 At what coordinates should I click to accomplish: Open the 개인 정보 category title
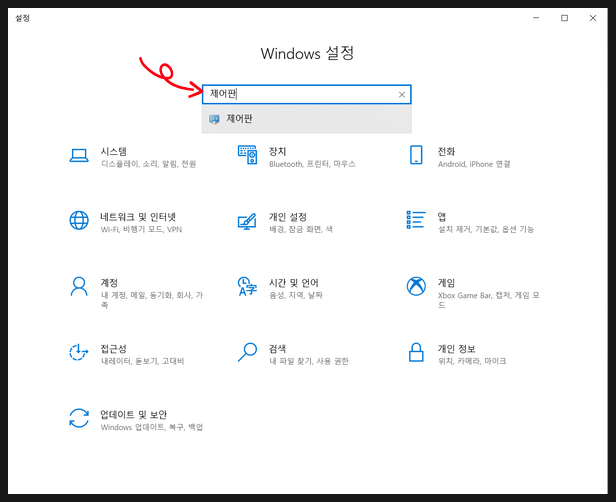[456, 349]
